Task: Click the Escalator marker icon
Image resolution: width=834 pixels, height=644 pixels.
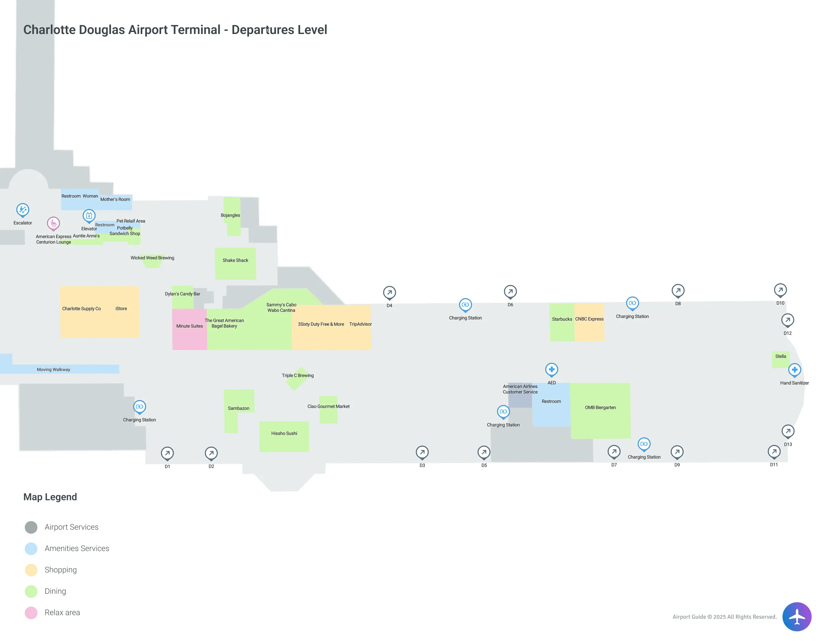Action: pos(22,210)
